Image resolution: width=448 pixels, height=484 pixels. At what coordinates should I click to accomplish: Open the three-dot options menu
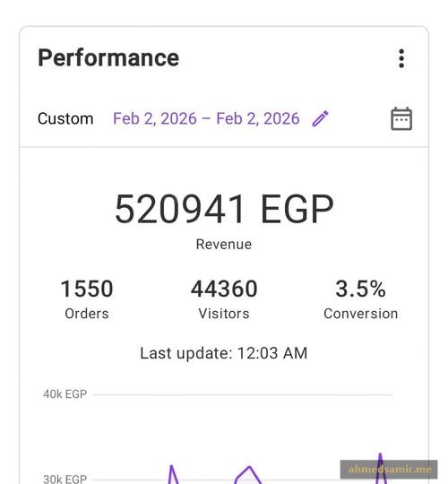[401, 58]
